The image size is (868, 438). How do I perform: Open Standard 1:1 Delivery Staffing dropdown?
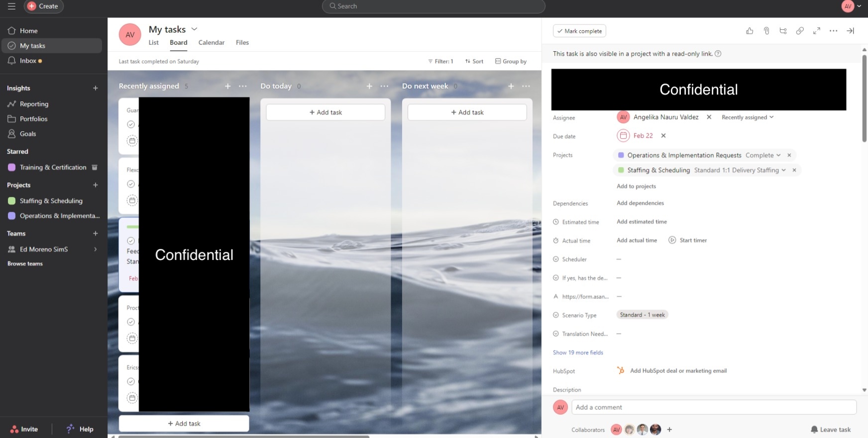(x=740, y=170)
